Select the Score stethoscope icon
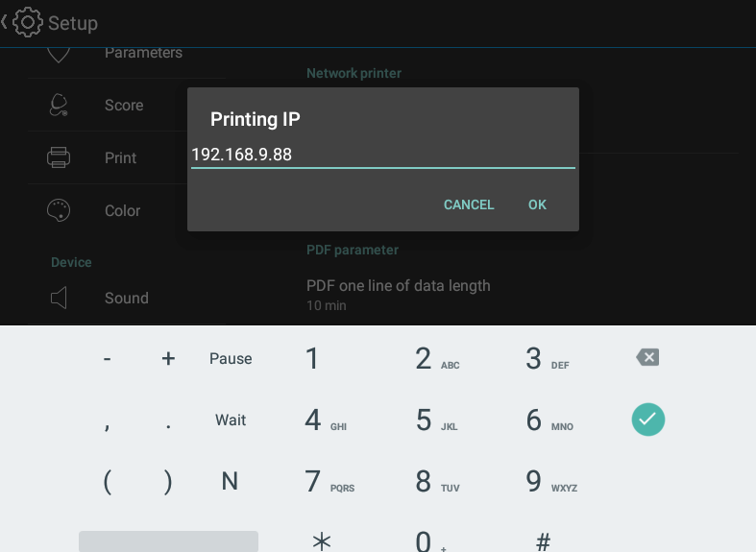The height and width of the screenshot is (552, 756). (59, 105)
